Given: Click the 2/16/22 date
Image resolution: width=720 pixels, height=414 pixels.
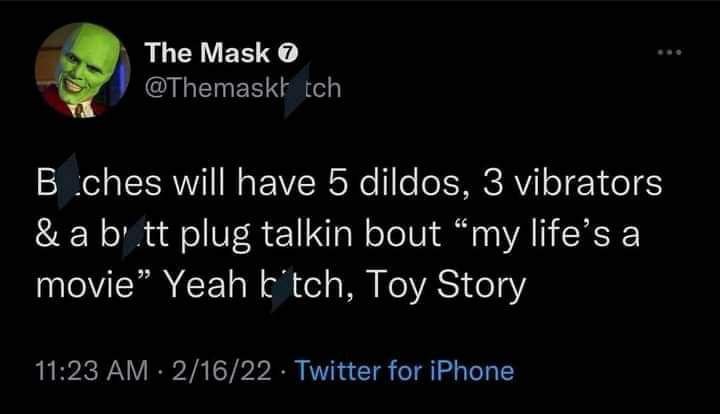Looking at the screenshot, I should point(222,371).
